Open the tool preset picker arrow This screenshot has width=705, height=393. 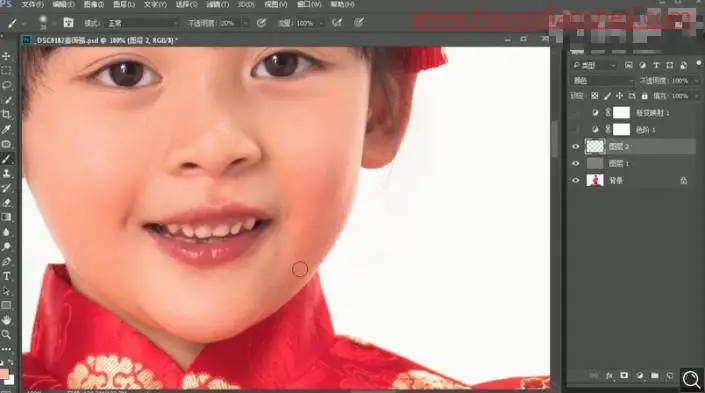click(x=23, y=23)
